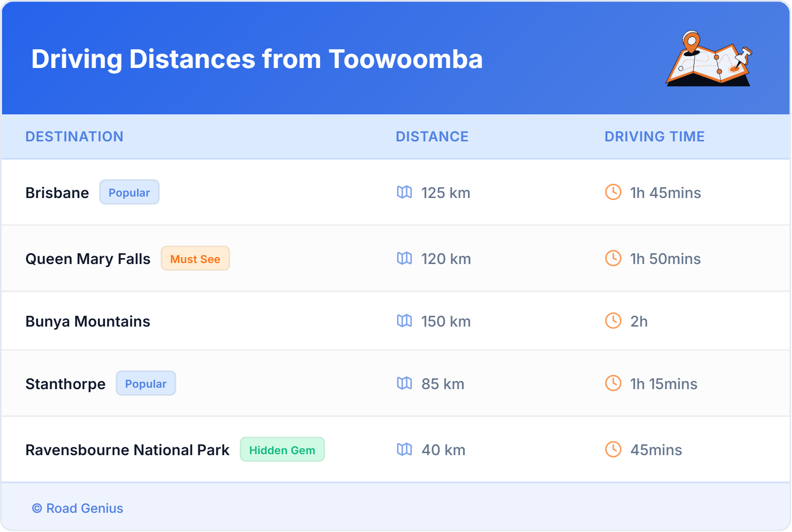Click the map icon next to Stanthorpe's distance
This screenshot has height=532, width=792.
pos(405,384)
